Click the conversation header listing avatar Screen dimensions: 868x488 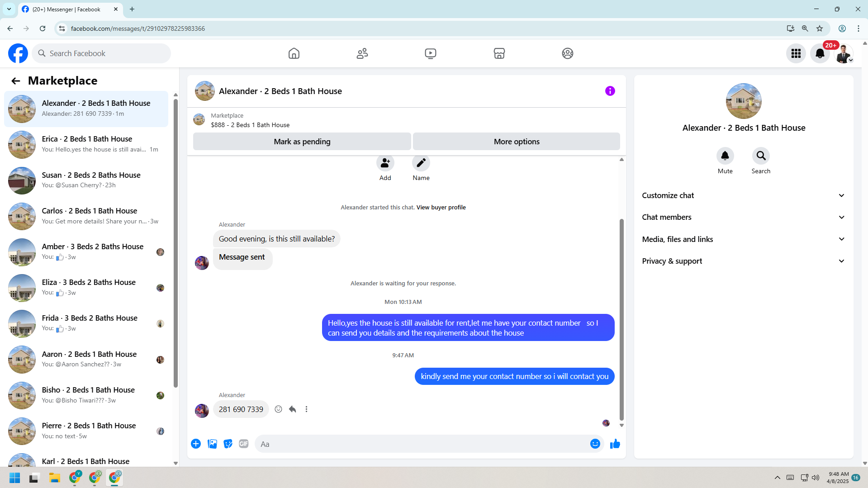[205, 91]
